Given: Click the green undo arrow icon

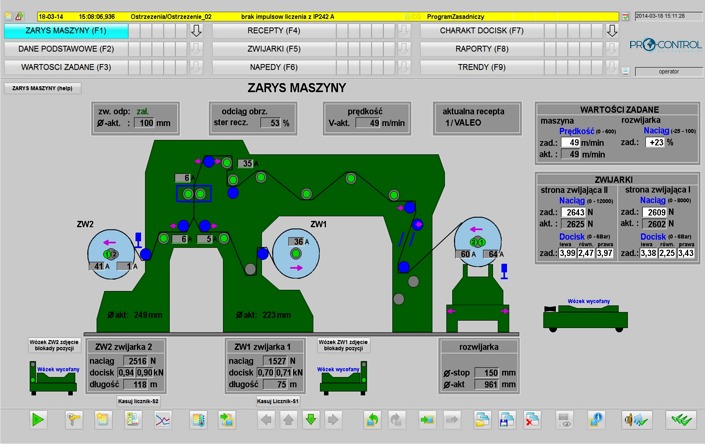Looking at the screenshot, I should click(372, 420).
